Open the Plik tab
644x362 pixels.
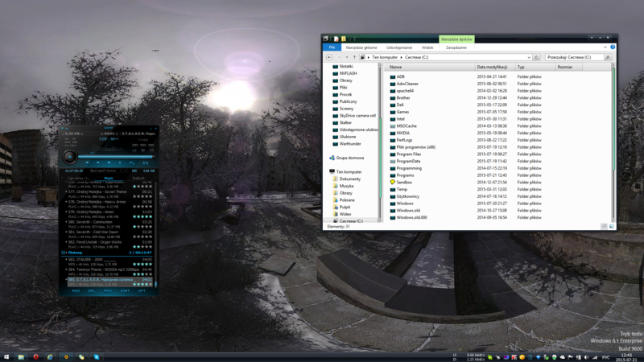pos(332,47)
